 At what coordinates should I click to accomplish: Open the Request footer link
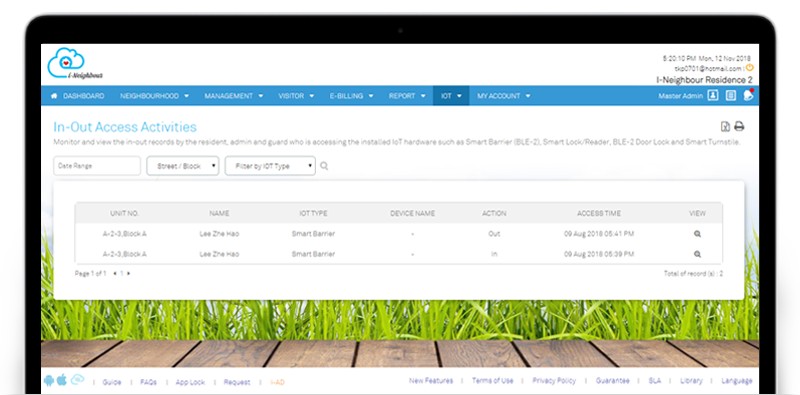click(x=237, y=382)
